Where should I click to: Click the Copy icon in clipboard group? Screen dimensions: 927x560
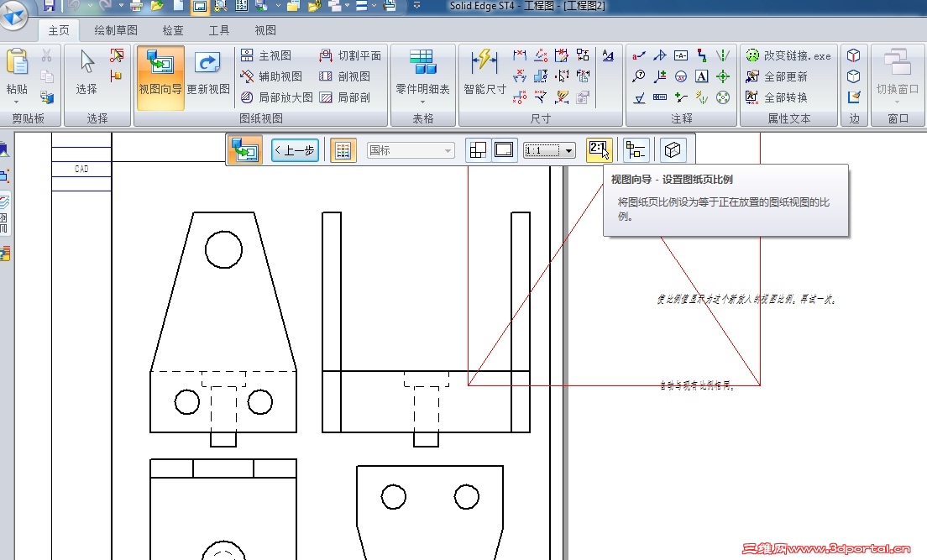tap(47, 76)
